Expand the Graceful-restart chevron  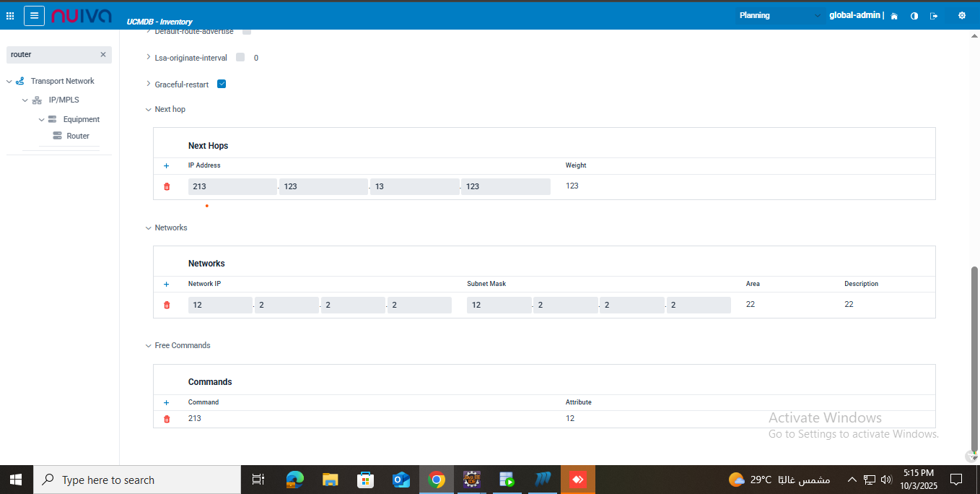pyautogui.click(x=149, y=84)
